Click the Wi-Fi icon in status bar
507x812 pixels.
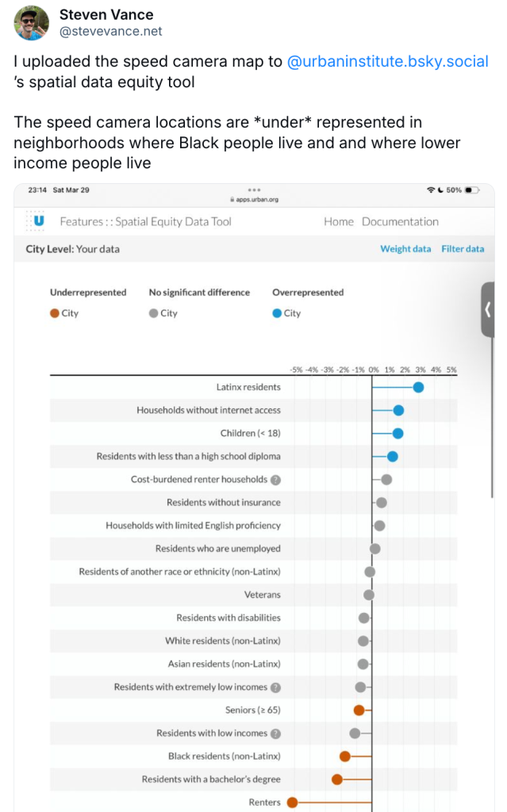431,190
